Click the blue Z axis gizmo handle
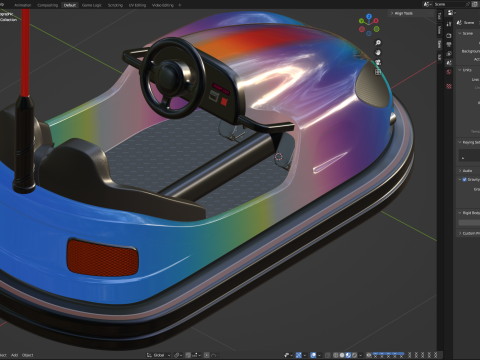 point(369,16)
